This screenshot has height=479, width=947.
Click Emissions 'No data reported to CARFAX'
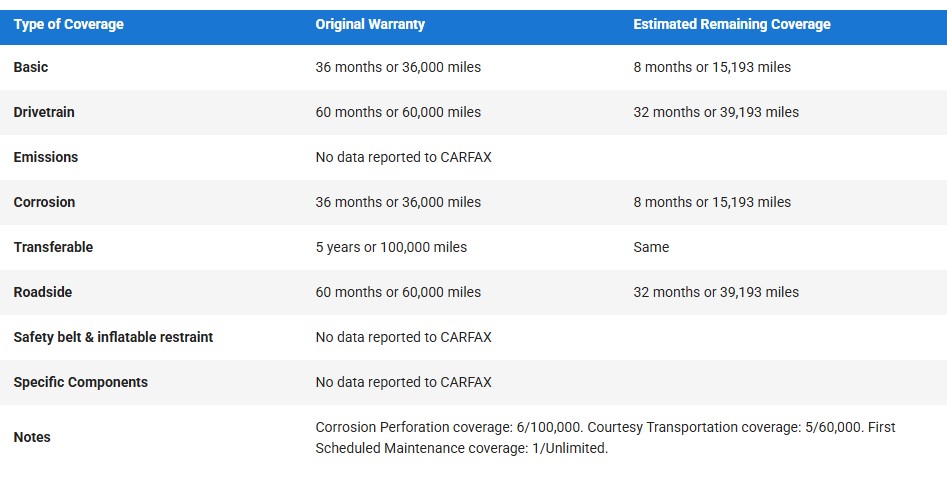click(x=403, y=157)
